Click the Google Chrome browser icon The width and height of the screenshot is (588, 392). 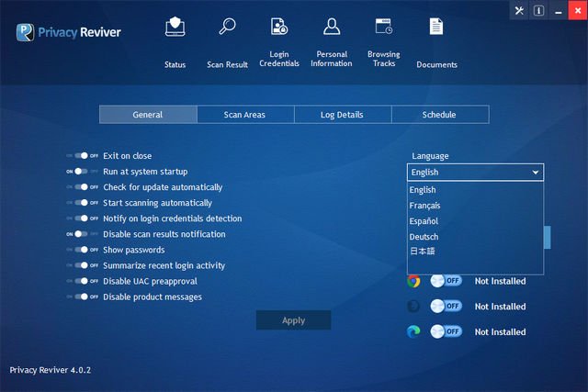[x=414, y=281]
